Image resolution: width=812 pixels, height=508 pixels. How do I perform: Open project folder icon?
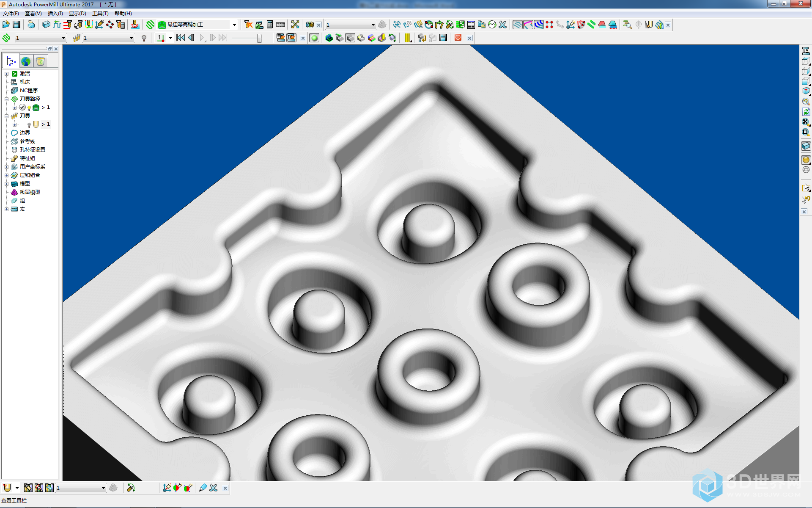[x=6, y=25]
